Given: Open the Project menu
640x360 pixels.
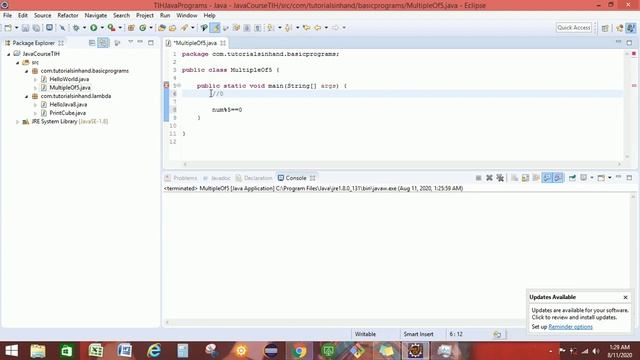Looking at the screenshot, I should 144,15.
